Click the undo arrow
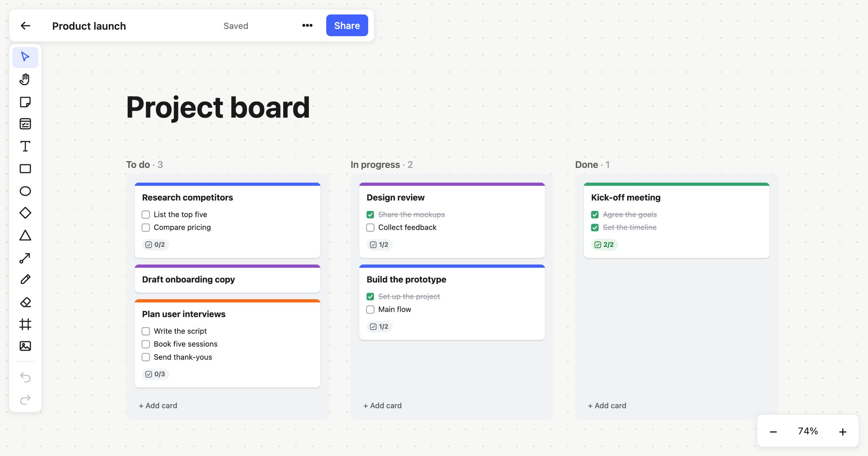The height and width of the screenshot is (456, 868). [x=25, y=377]
